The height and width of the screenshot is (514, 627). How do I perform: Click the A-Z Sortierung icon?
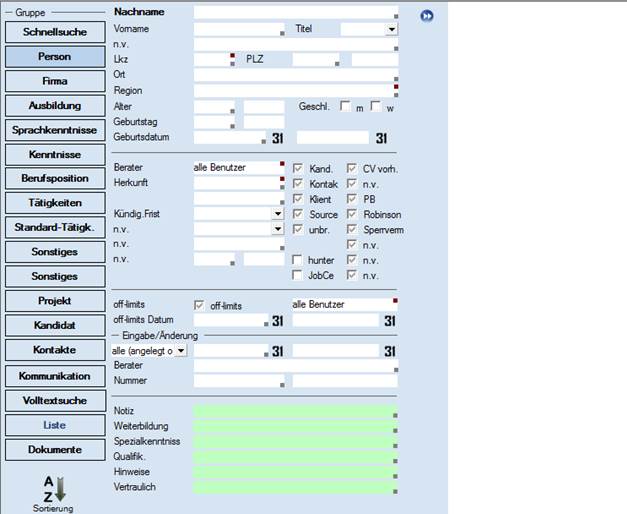tap(54, 489)
